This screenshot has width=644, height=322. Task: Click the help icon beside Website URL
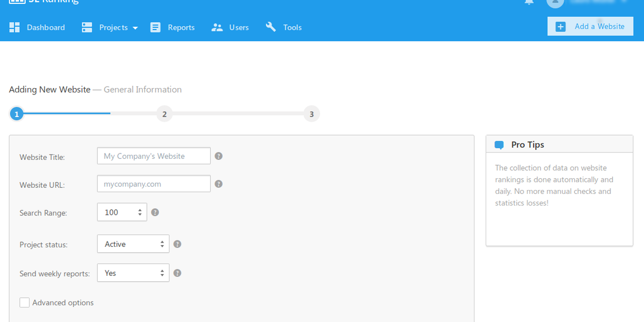coord(218,184)
